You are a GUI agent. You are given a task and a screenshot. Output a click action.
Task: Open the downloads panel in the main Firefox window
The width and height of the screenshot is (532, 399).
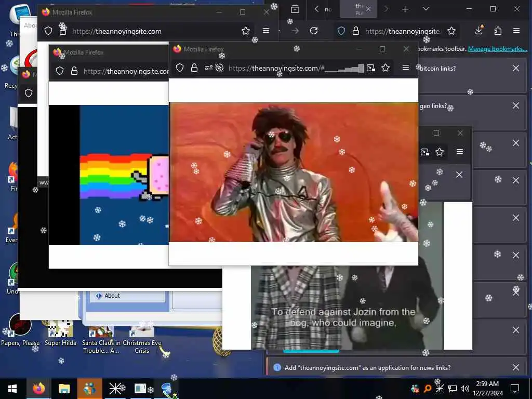tap(479, 31)
